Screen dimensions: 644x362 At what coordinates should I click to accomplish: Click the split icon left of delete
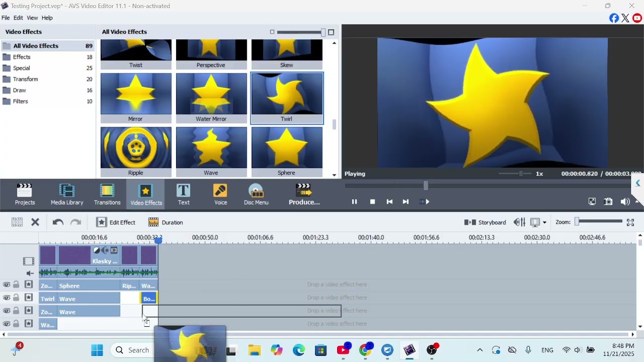click(x=17, y=222)
